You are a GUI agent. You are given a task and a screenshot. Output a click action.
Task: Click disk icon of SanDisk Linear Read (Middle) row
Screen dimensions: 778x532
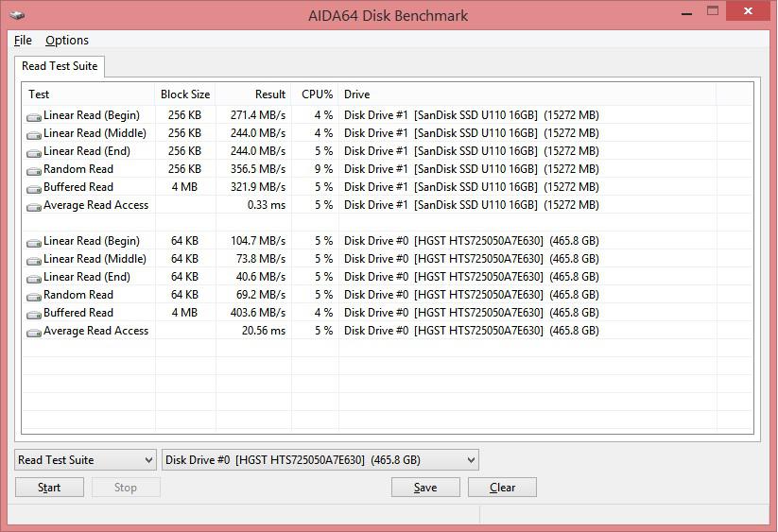point(34,135)
